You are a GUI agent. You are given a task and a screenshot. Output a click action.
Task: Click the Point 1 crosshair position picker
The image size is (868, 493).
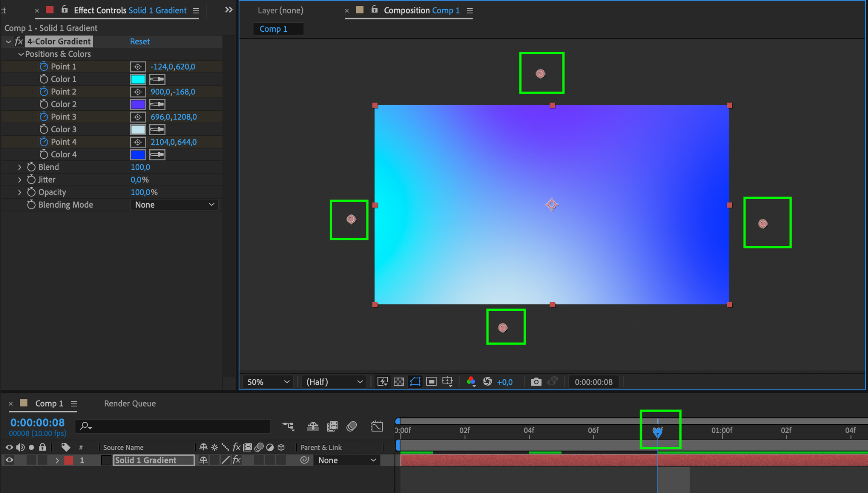click(x=138, y=67)
